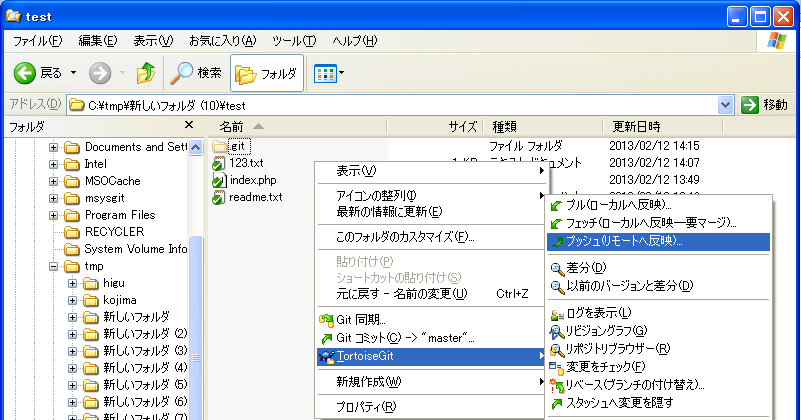The width and height of the screenshot is (801, 420).
Task: Click Git Sync (Git 同期) icon
Action: [x=325, y=319]
